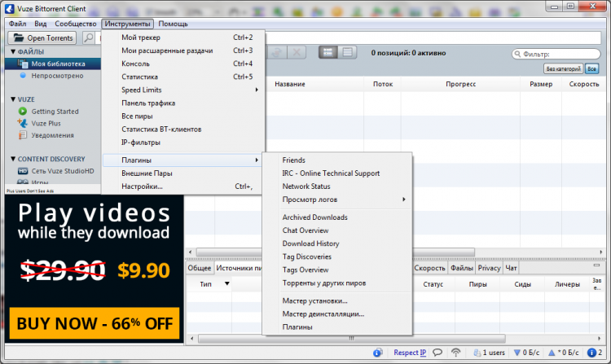Switch to the detailed list view icon
This screenshot has width=611, height=364.
coord(328,52)
